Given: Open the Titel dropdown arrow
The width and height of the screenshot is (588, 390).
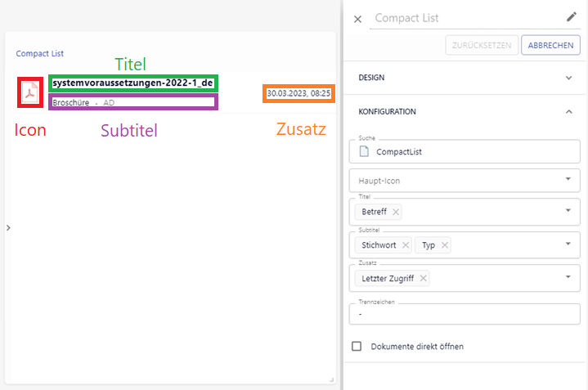Looking at the screenshot, I should tap(568, 211).
